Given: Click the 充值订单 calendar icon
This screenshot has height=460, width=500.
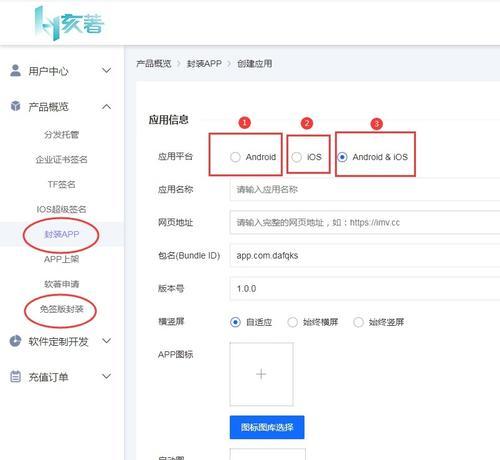Looking at the screenshot, I should coord(15,377).
